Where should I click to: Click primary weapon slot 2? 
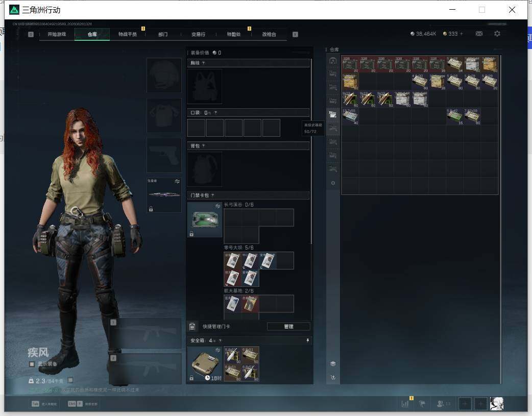click(146, 369)
